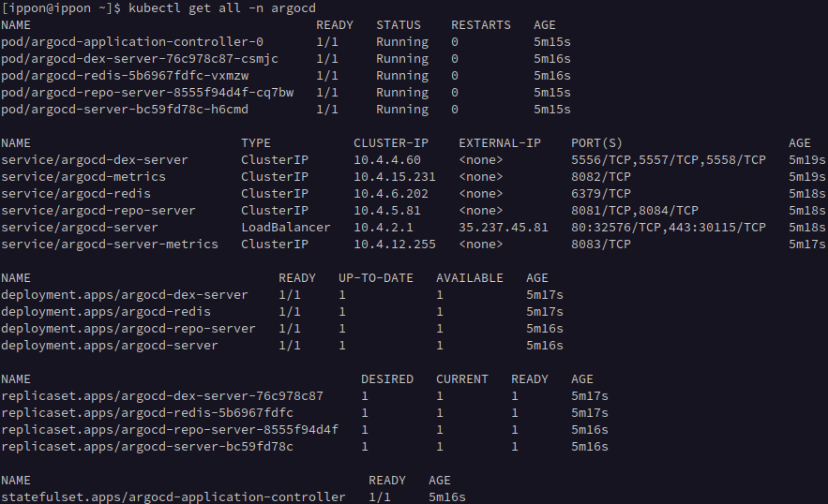Click replicaset.apps/argocd-redis-5b6967fdfc name
828x504 pixels.
pyautogui.click(x=147, y=413)
